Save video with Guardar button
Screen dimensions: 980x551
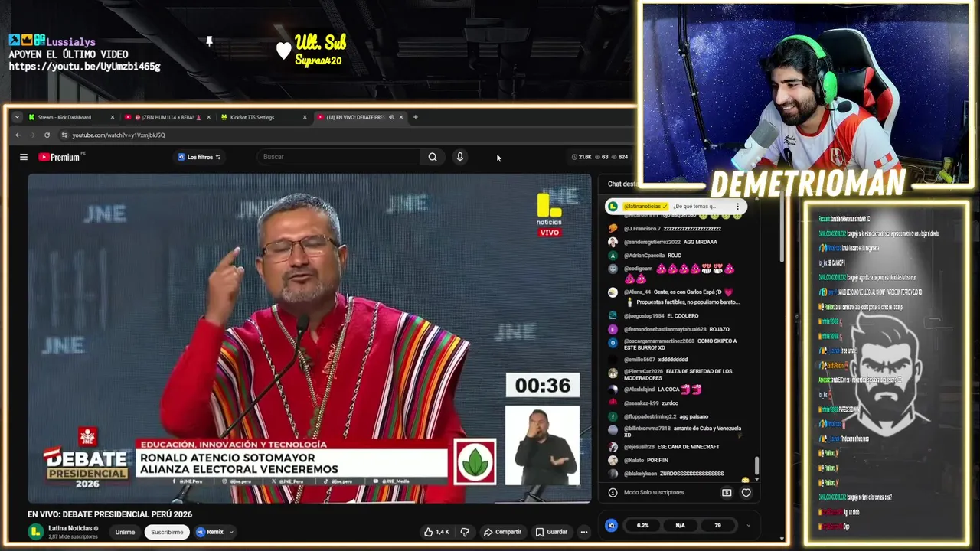551,532
